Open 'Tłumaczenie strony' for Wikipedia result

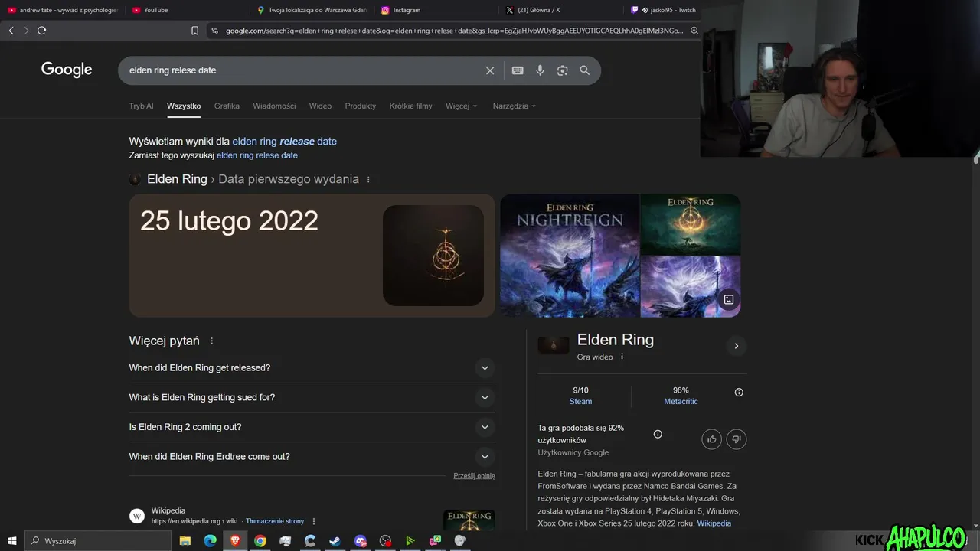(x=275, y=521)
